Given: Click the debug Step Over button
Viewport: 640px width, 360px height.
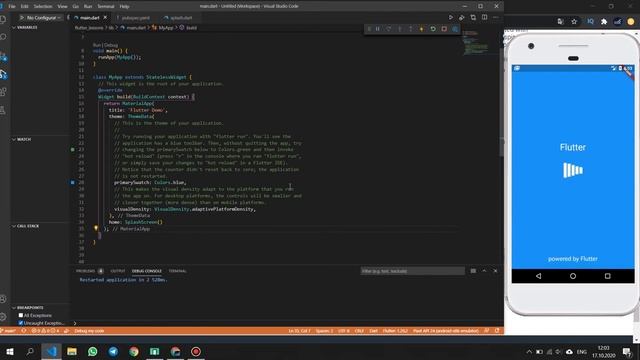Looking at the screenshot, I should 389,29.
